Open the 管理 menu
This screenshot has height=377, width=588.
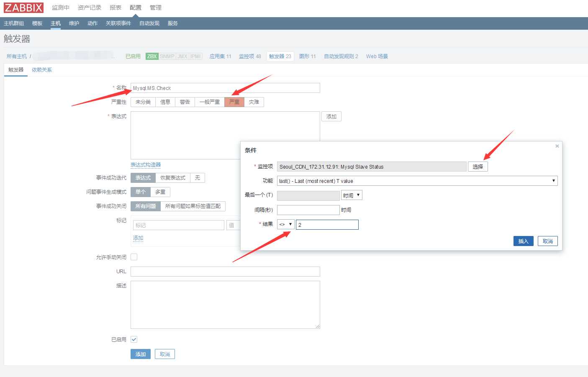pyautogui.click(x=156, y=8)
